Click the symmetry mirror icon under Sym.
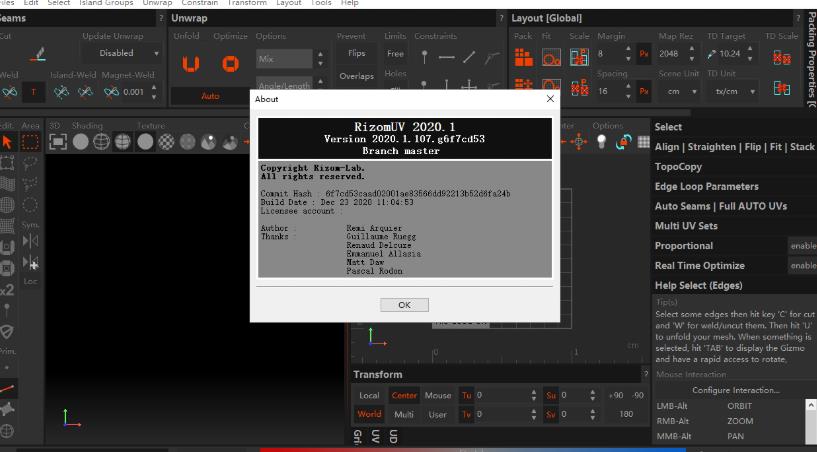The width and height of the screenshot is (817, 452). click(x=30, y=241)
